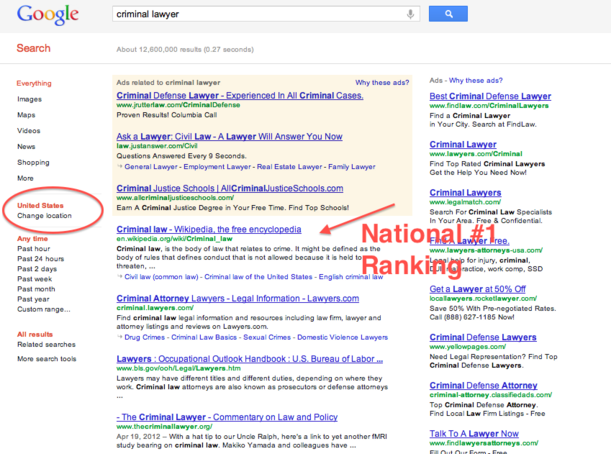Filter results to Past 24 hours

coord(42,259)
